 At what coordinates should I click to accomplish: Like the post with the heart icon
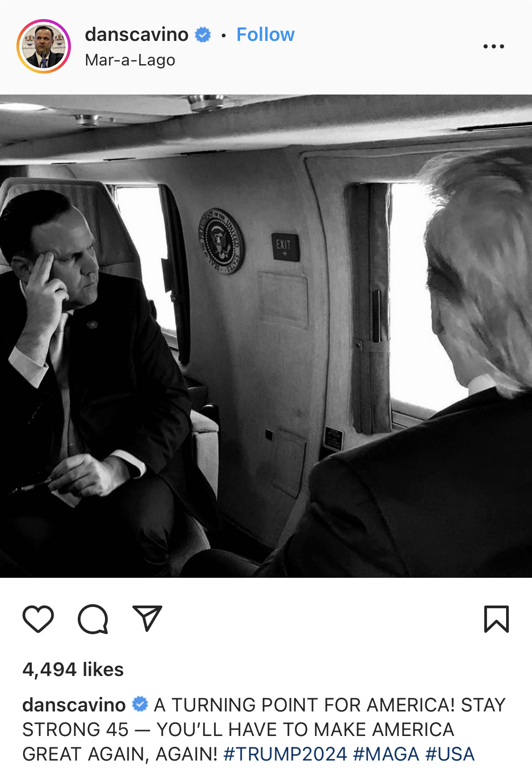pyautogui.click(x=38, y=619)
